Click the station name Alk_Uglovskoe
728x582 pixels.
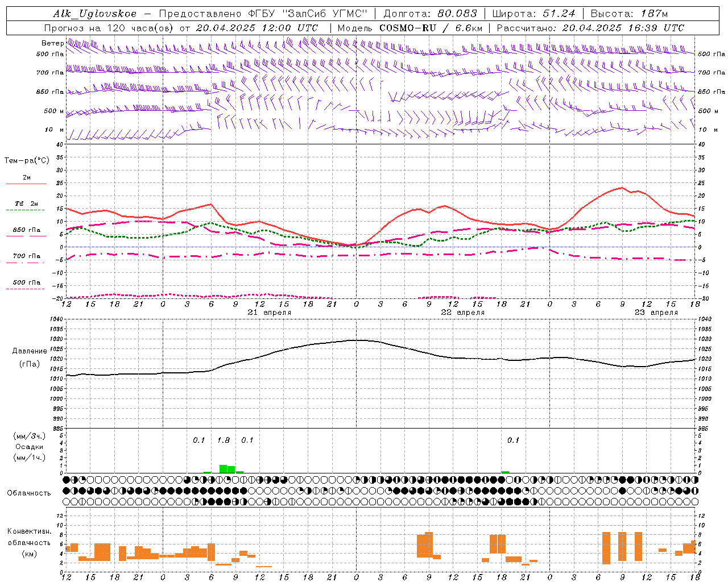click(95, 14)
